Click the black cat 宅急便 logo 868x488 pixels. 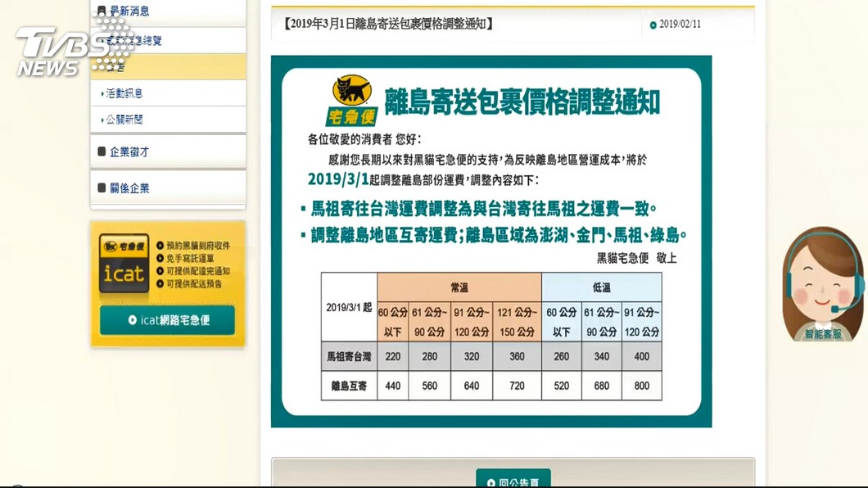352,100
